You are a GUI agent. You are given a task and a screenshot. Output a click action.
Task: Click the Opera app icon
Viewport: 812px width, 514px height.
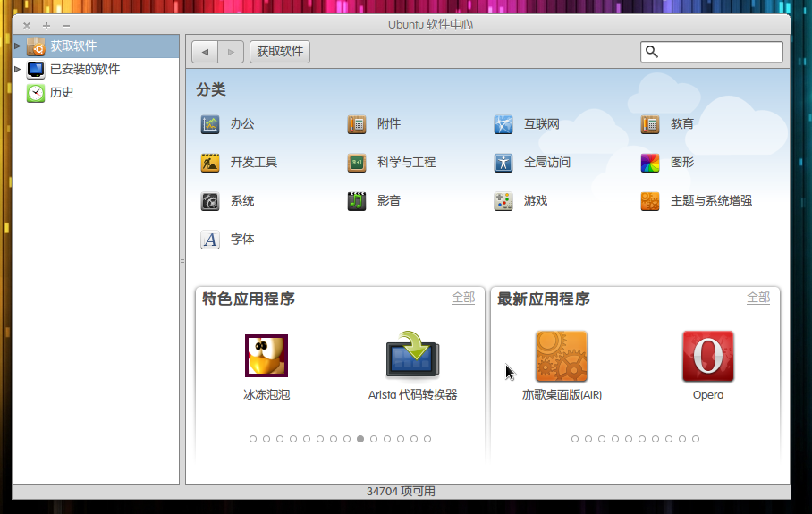tap(708, 356)
